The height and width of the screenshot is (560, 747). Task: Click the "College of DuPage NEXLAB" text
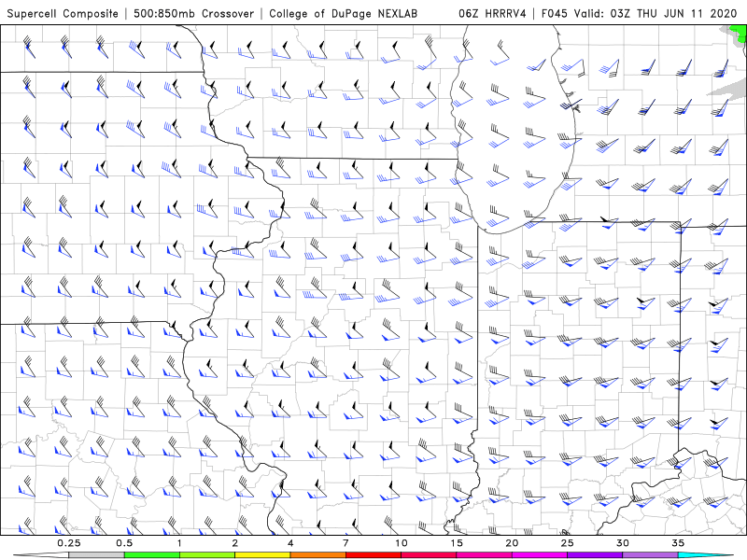coord(343,13)
